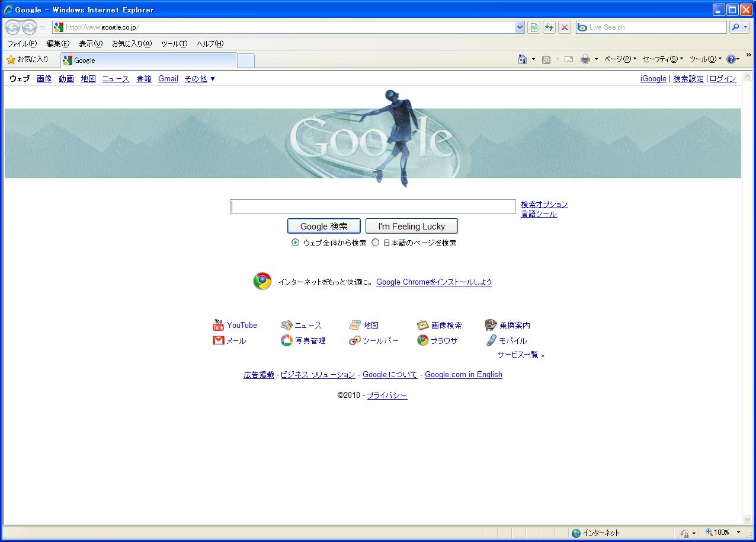Click the 画像 link in Google top bar
This screenshot has width=756, height=542.
[44, 79]
